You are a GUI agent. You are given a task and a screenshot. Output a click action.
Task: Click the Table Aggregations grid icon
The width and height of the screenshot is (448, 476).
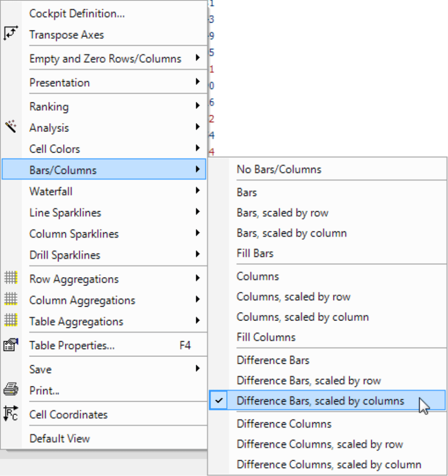pyautogui.click(x=11, y=320)
